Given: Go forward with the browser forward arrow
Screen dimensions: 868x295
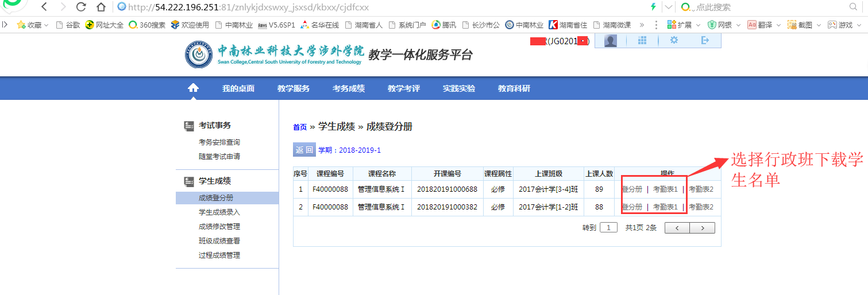Looking at the screenshot, I should [x=63, y=7].
